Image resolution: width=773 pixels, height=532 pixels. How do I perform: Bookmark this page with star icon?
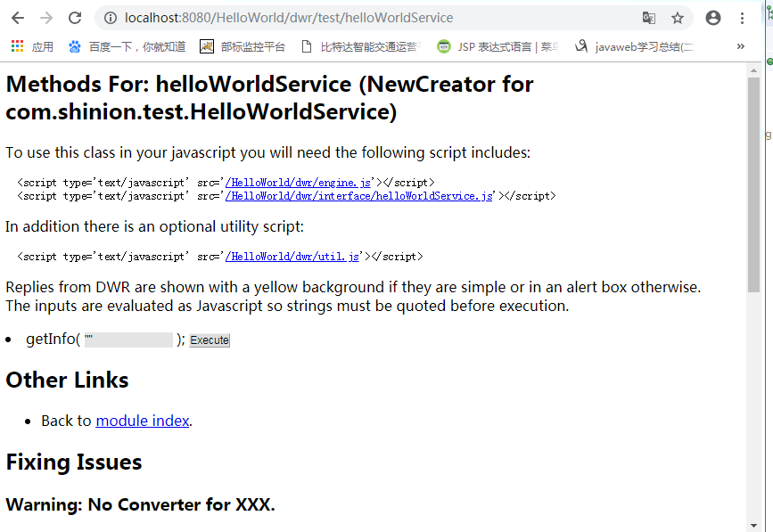click(x=678, y=18)
